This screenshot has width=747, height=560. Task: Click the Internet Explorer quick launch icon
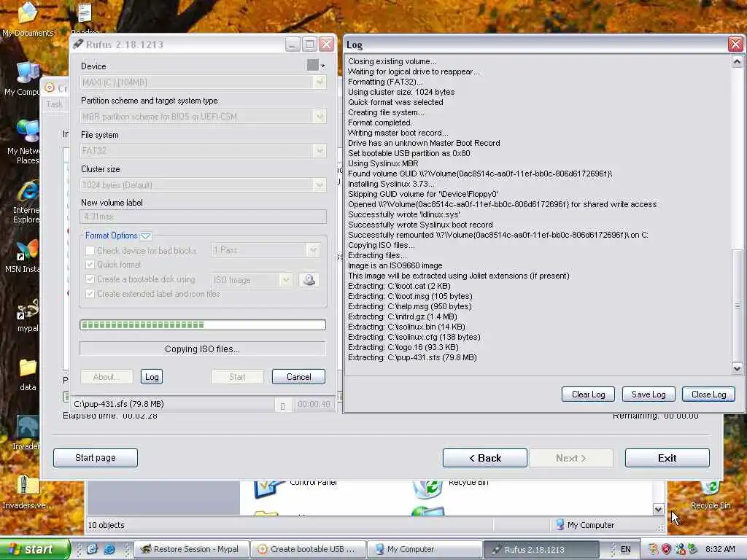pos(109,549)
